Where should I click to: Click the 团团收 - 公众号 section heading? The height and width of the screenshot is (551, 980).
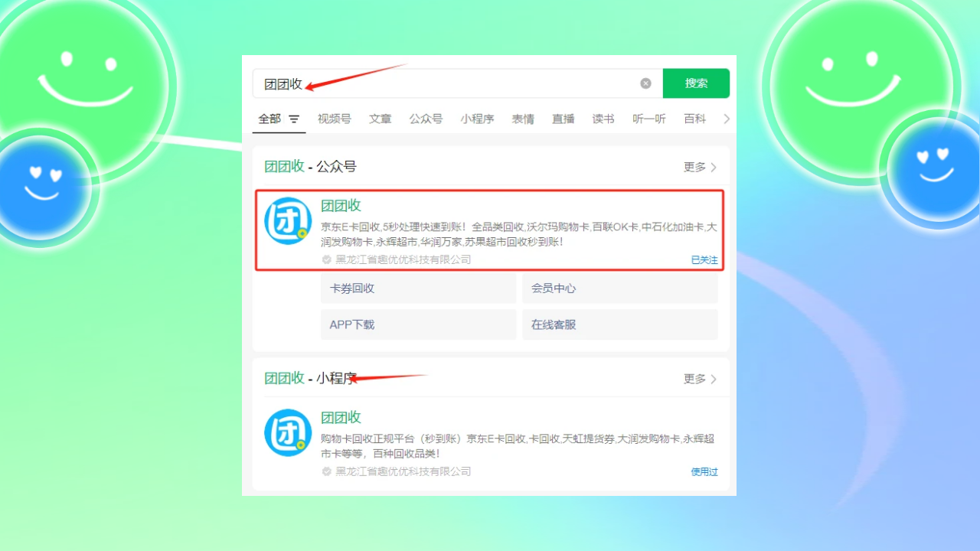310,167
